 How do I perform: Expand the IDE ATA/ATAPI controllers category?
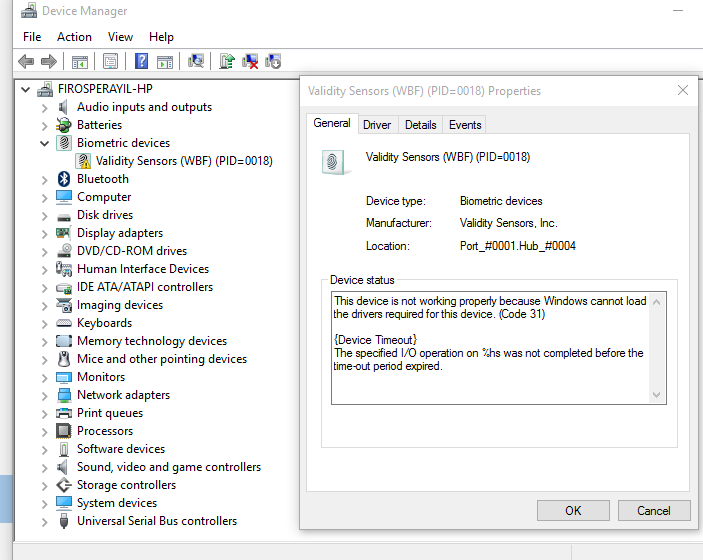[x=44, y=288]
